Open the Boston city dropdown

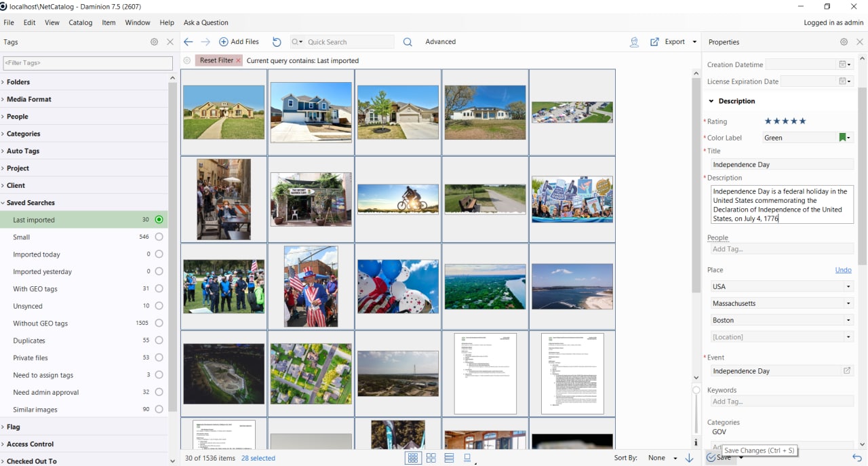(848, 320)
